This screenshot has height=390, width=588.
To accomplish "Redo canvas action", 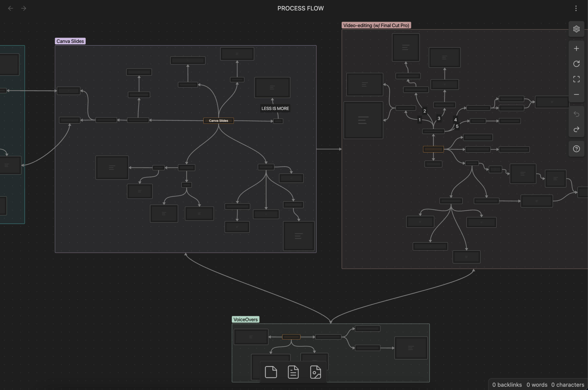I will pos(576,129).
